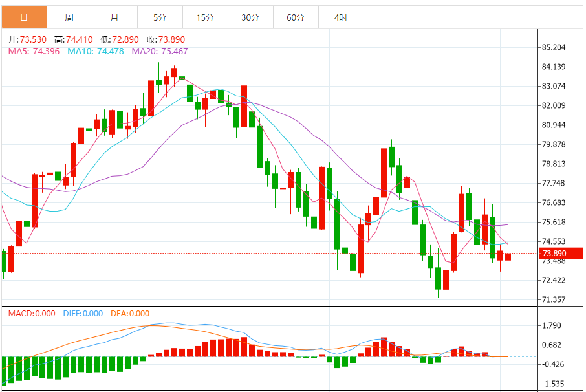Click the 80.944 price axis label
Screen dimensions: 586x392
554,125
